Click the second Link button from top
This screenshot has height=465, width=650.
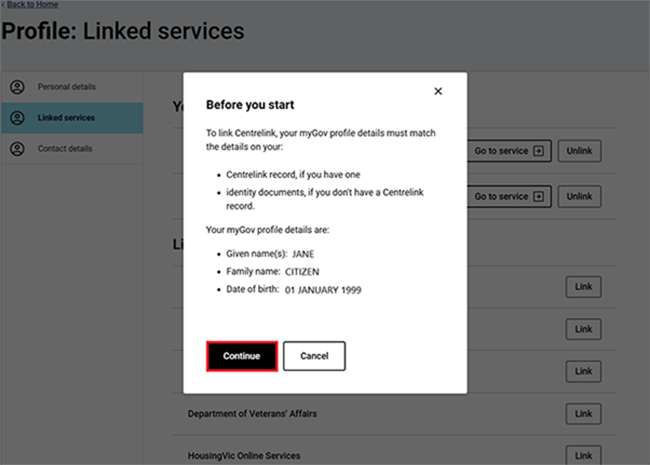pos(584,329)
